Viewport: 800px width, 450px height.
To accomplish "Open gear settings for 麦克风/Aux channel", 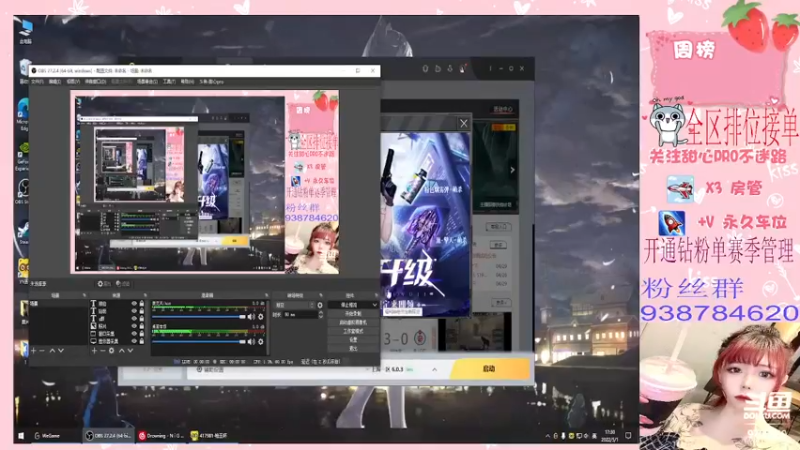I will [261, 317].
